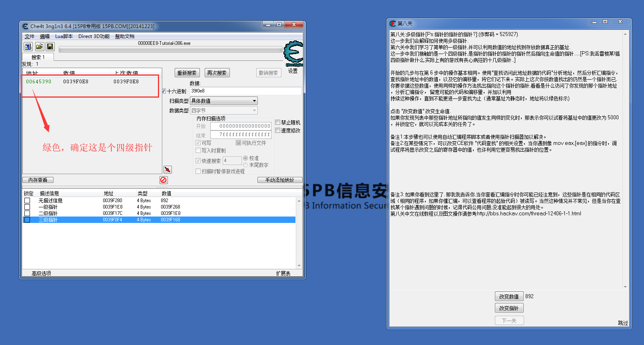
Task: Enable the 写入时复制 checkbox
Action: coord(198,150)
